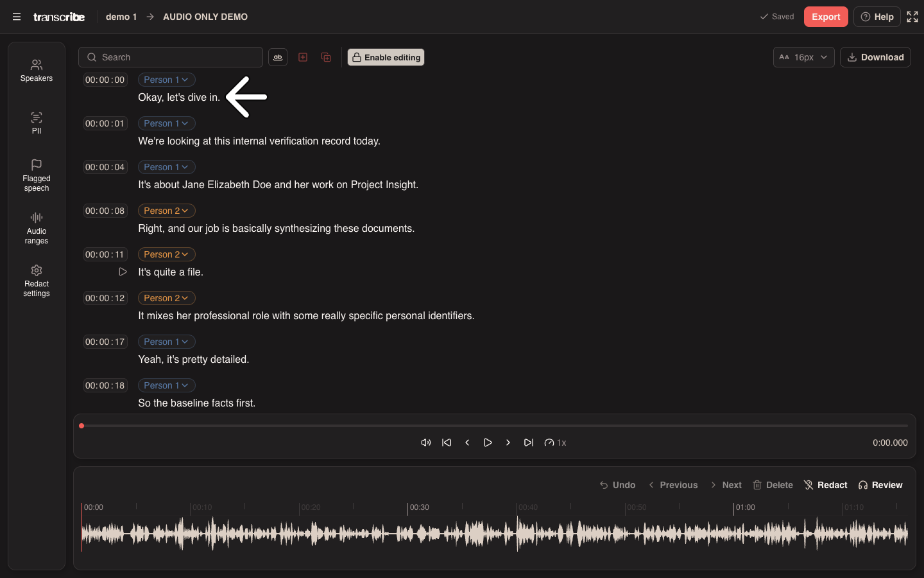Delete the selected audio range
The height and width of the screenshot is (578, 924).
pyautogui.click(x=773, y=485)
